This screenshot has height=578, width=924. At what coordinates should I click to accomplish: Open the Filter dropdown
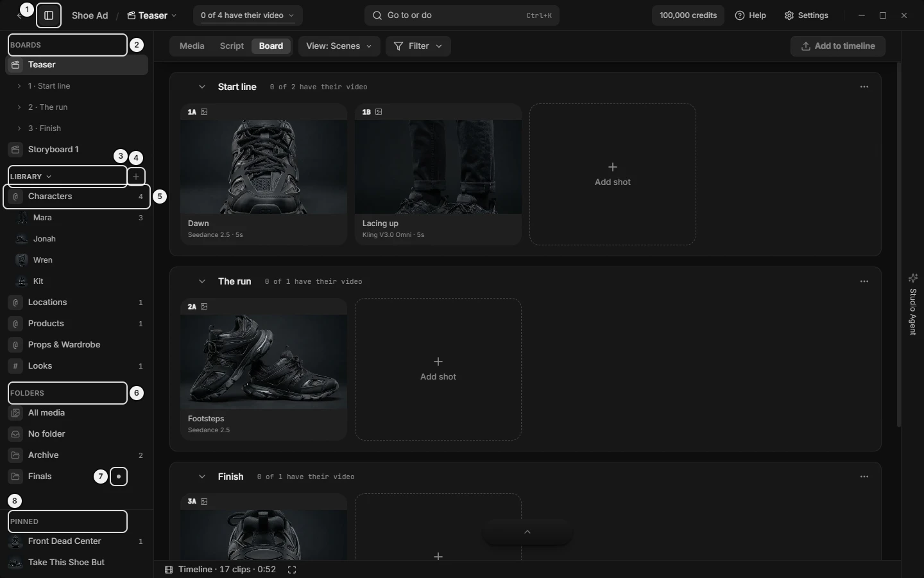[418, 46]
